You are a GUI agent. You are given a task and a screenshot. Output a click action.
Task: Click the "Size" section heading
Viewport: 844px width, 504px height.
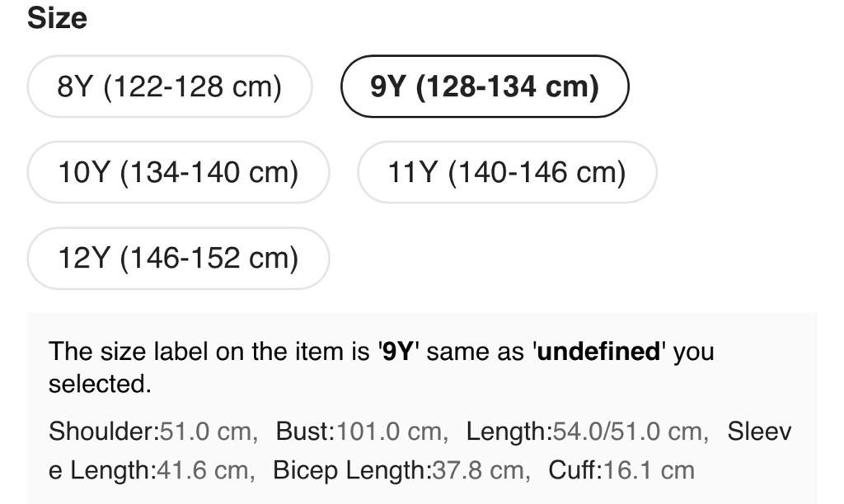(x=57, y=19)
